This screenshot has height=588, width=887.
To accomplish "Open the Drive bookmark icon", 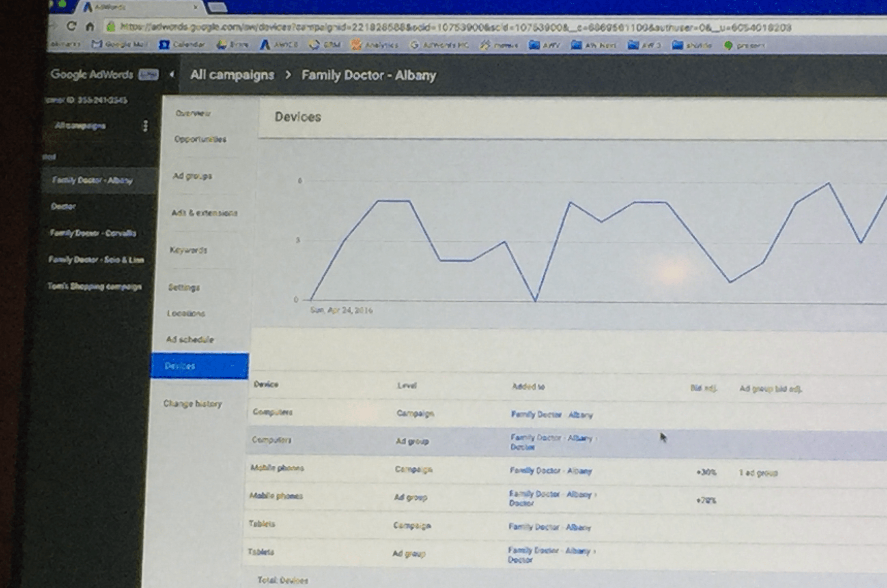I will click(x=222, y=45).
